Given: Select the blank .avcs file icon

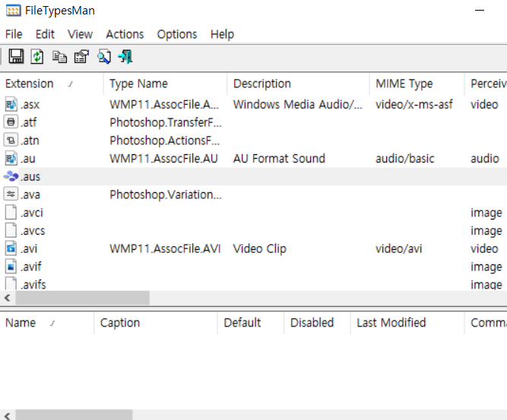Looking at the screenshot, I should [x=11, y=230].
